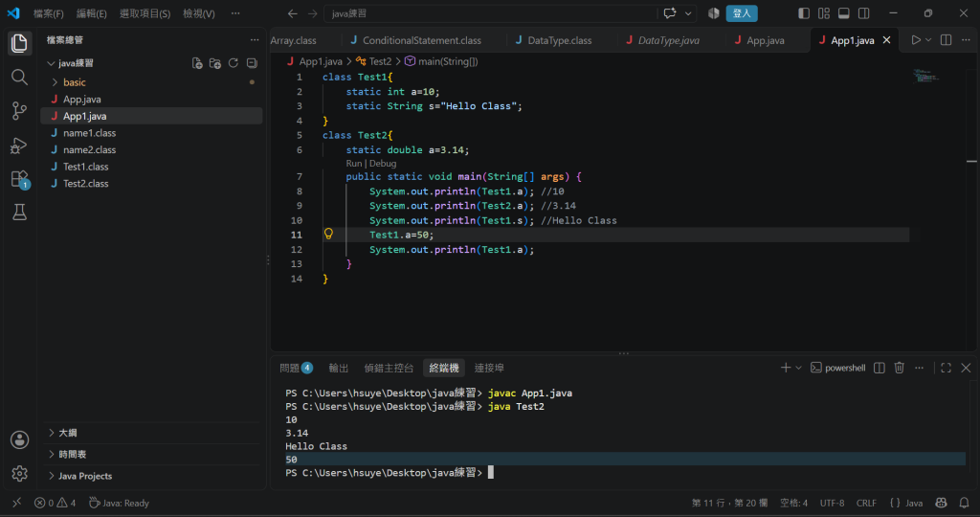This screenshot has height=517, width=980.
Task: Refresh the file explorer
Action: point(234,63)
